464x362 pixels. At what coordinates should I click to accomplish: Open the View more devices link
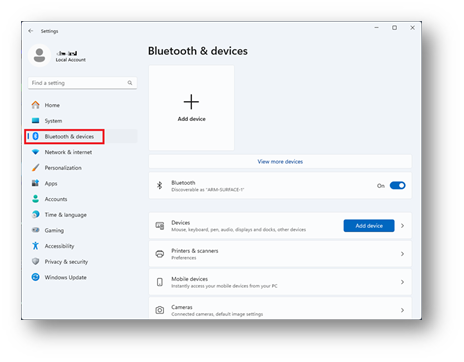[280, 162]
